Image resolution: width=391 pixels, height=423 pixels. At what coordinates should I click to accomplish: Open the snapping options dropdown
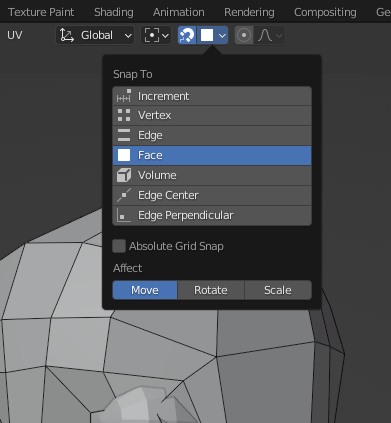[213, 35]
